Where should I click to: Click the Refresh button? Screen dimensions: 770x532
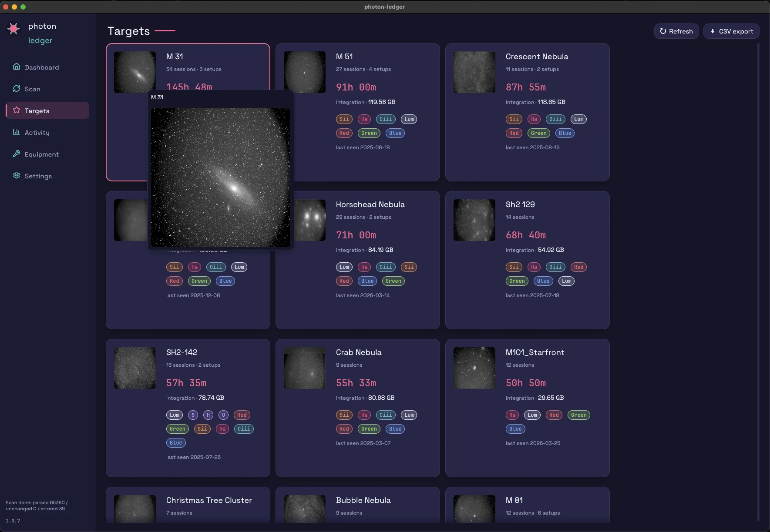[676, 31]
